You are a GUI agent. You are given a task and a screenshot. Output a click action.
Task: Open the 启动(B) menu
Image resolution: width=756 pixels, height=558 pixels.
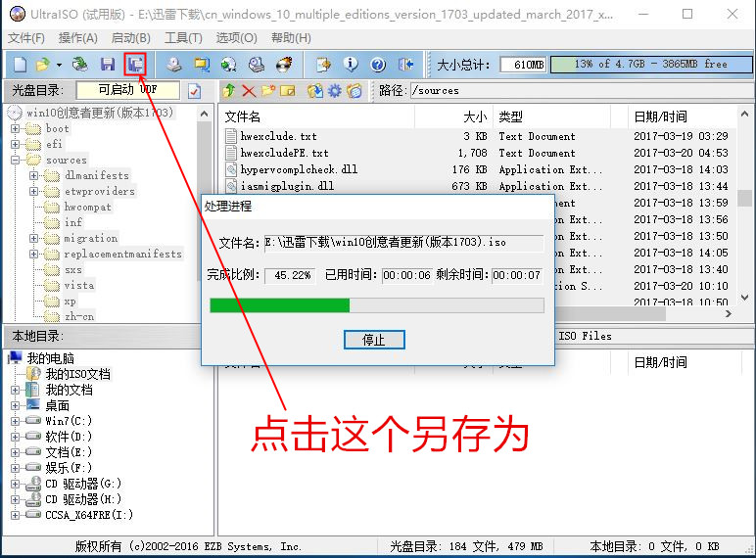[130, 37]
